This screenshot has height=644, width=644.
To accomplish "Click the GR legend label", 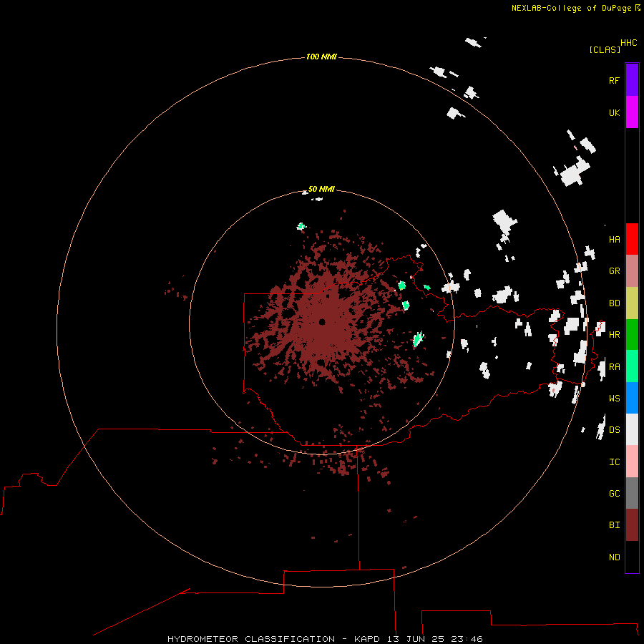I will (x=614, y=271).
